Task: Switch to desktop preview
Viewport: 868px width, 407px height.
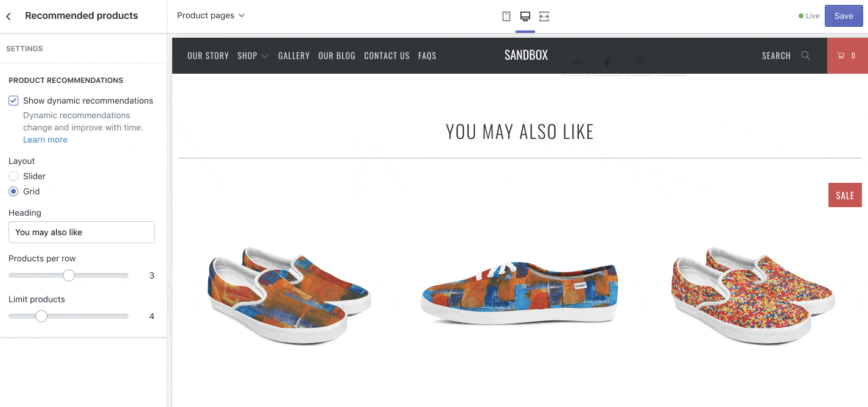Action: 525,16
